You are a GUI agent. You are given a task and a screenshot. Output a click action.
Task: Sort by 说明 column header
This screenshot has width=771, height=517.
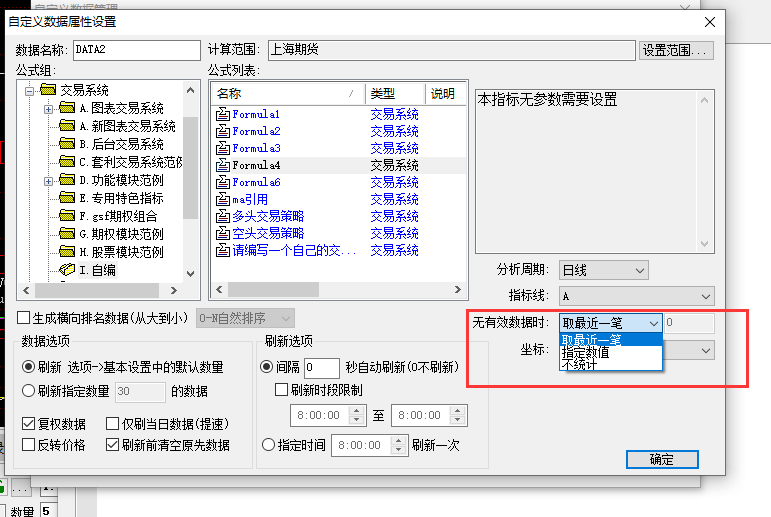pos(445,93)
